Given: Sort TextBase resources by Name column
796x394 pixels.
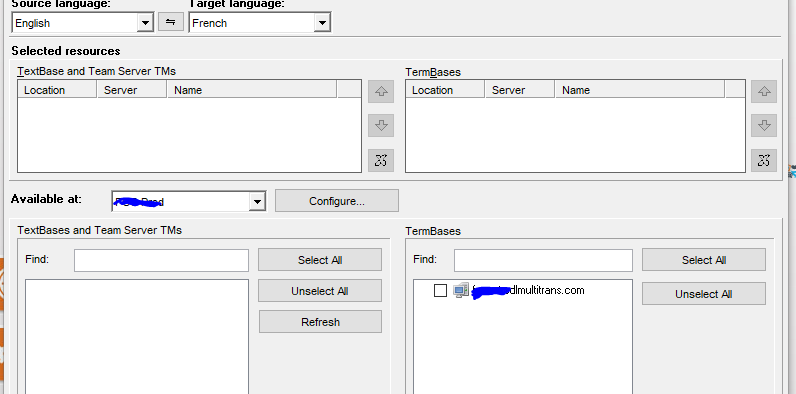Looking at the screenshot, I should pos(251,90).
